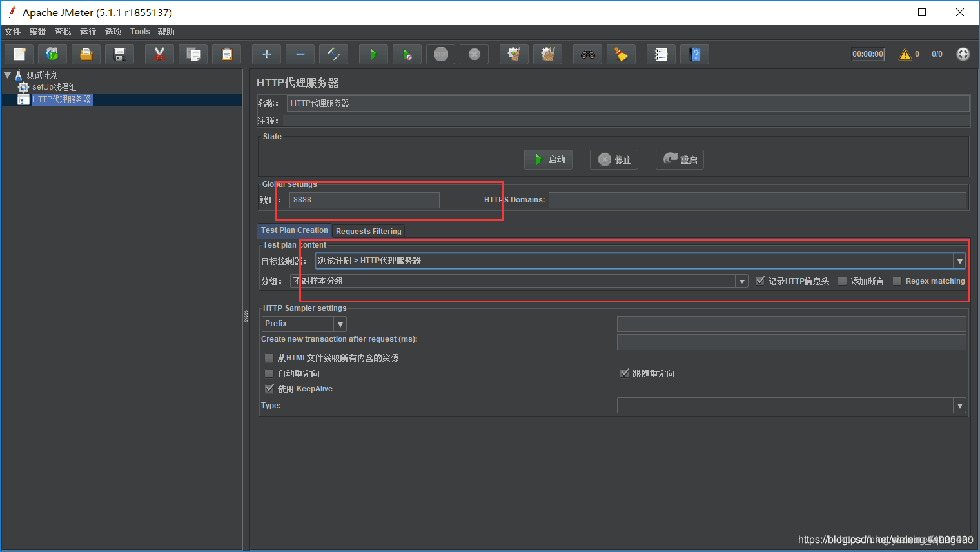Switch to Test Plan Creation tab
Image resolution: width=980 pixels, height=552 pixels.
294,230
